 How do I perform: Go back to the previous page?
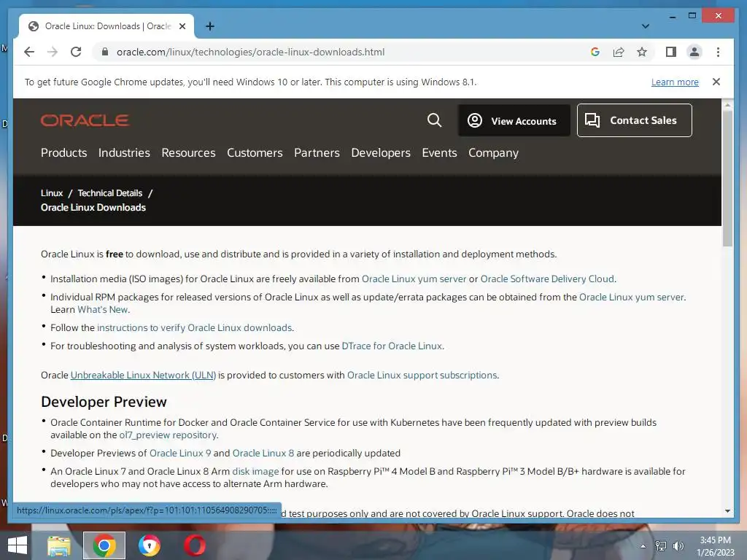click(29, 52)
